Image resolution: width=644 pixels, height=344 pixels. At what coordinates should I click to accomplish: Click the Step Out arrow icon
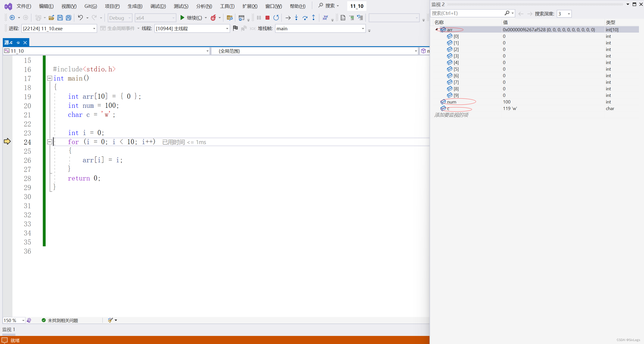[x=313, y=18]
